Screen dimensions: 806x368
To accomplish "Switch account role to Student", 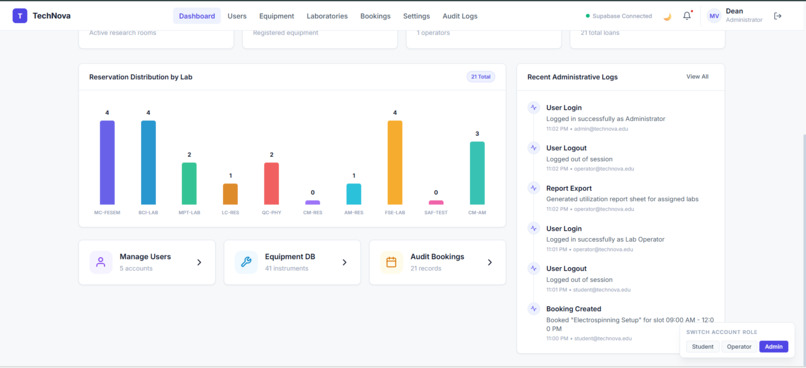I will point(702,346).
